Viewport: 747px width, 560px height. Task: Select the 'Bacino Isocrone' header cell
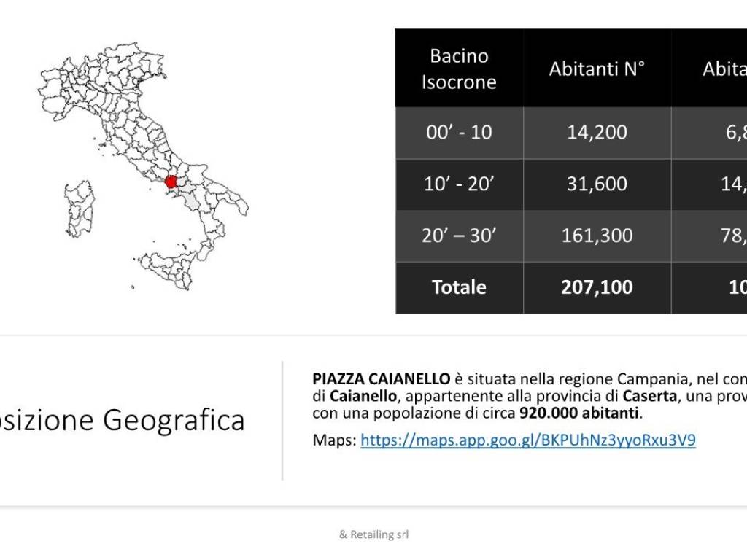point(459,69)
